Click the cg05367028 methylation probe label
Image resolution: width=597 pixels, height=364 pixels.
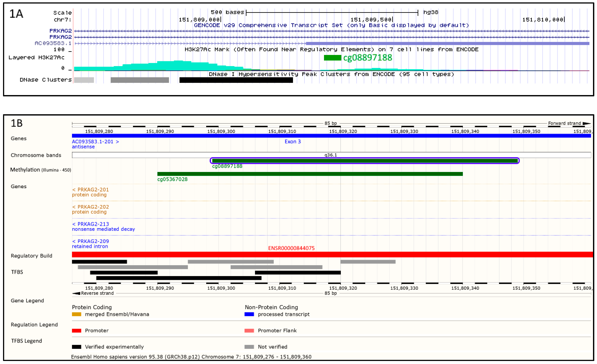pyautogui.click(x=172, y=179)
